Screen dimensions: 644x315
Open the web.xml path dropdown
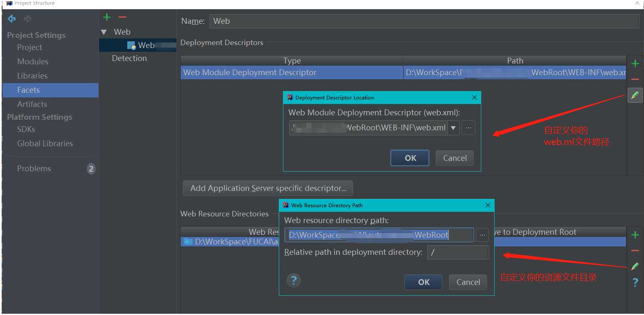point(453,128)
